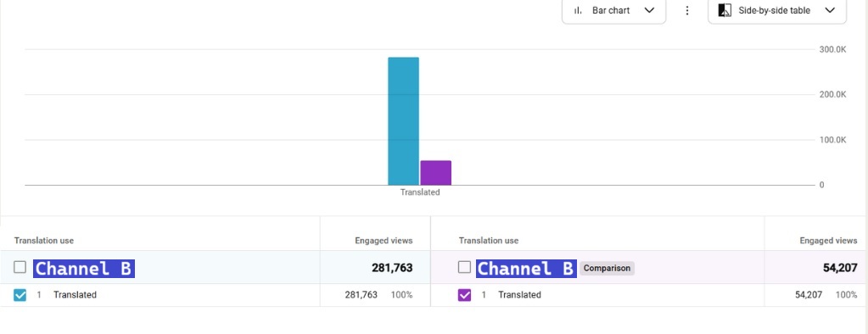Viewport: 868px width, 334px height.
Task: Click Translated text in comparison table row
Action: pyautogui.click(x=519, y=295)
